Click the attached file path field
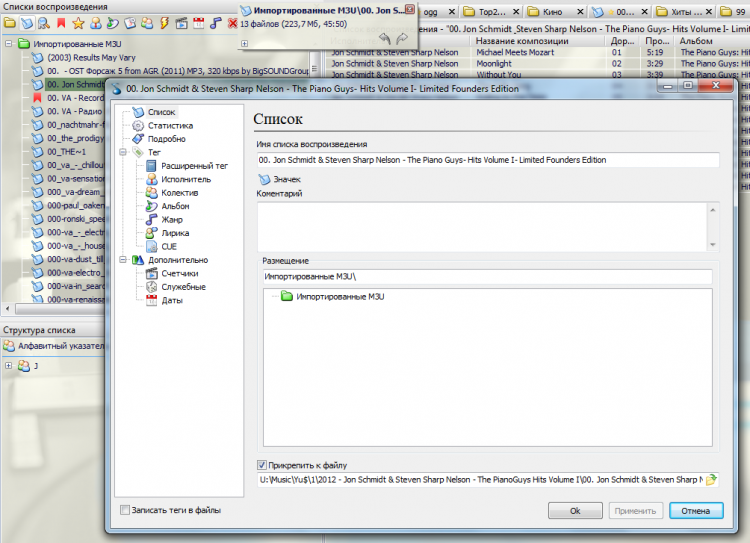Viewport: 750px width, 543px height. tap(481, 479)
